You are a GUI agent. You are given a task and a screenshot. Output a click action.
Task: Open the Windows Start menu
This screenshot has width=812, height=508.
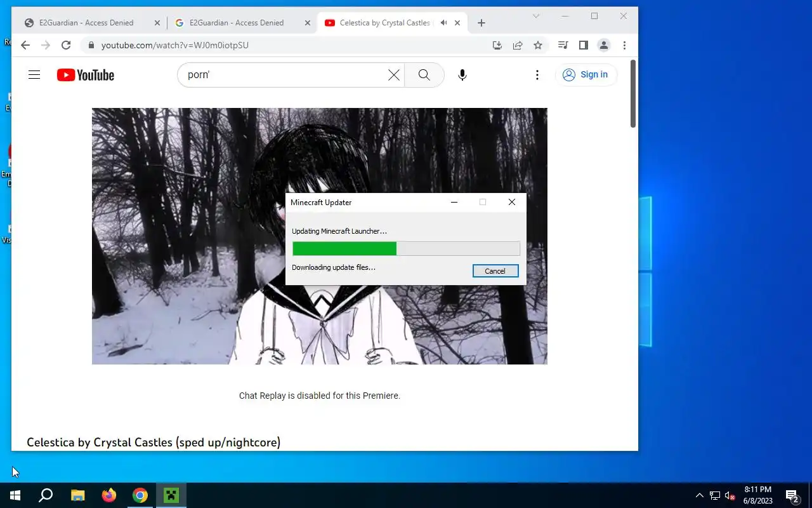click(15, 495)
